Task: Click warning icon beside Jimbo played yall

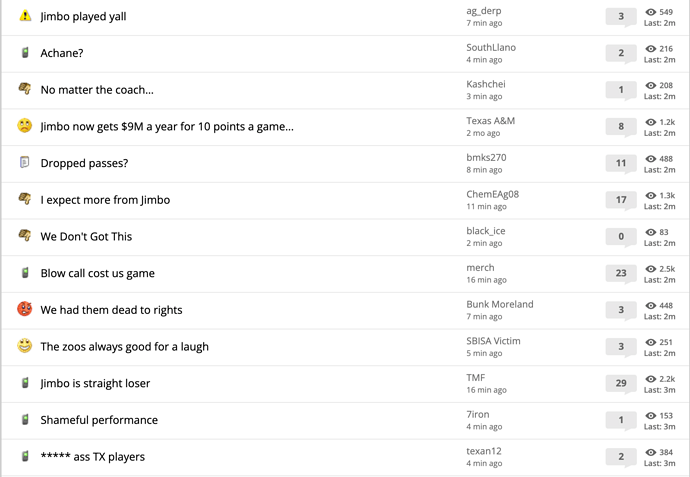Action: pos(26,16)
